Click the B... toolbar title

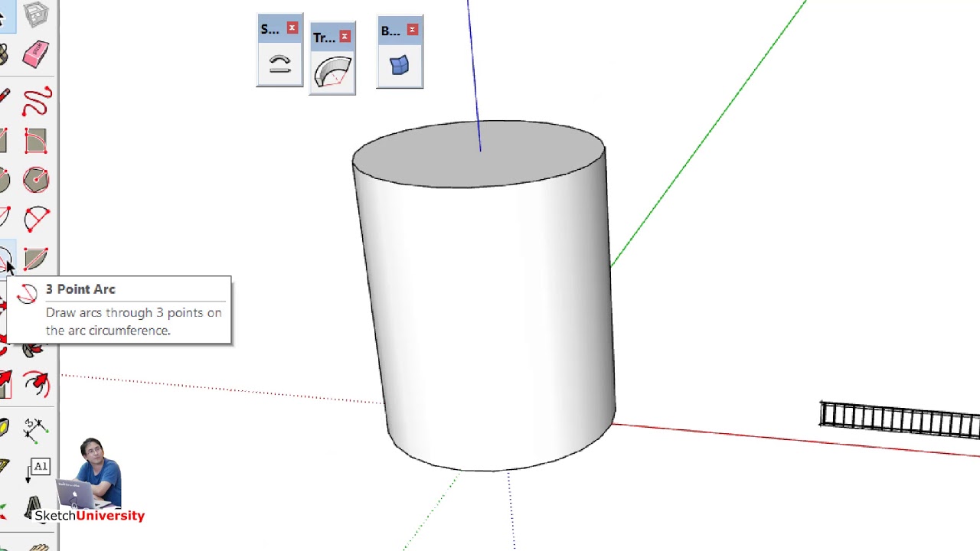390,31
